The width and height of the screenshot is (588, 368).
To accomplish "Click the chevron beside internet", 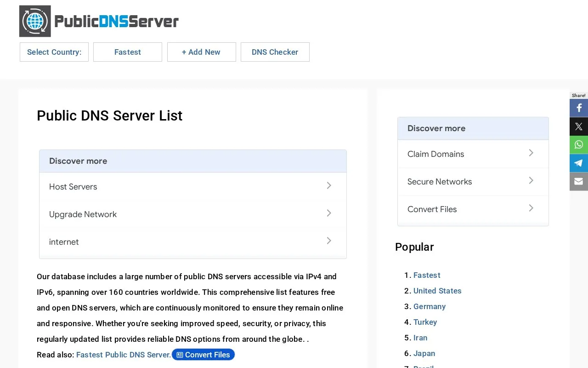I will [329, 241].
